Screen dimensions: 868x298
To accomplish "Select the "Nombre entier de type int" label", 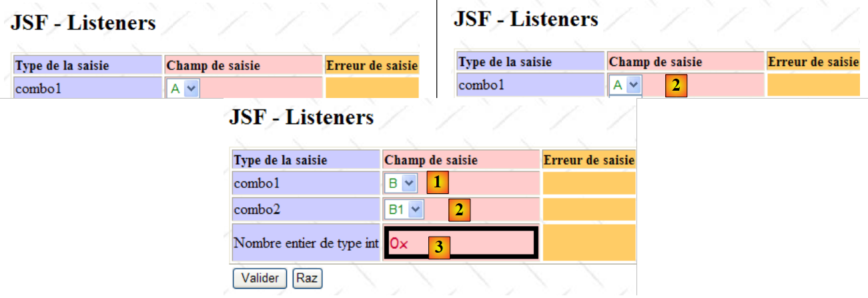I will pyautogui.click(x=306, y=243).
